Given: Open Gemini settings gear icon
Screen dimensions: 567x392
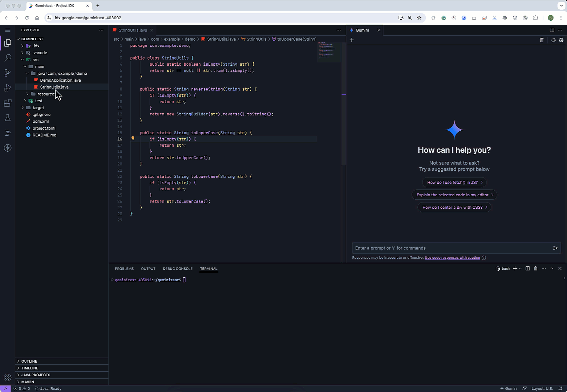Looking at the screenshot, I should point(561,40).
